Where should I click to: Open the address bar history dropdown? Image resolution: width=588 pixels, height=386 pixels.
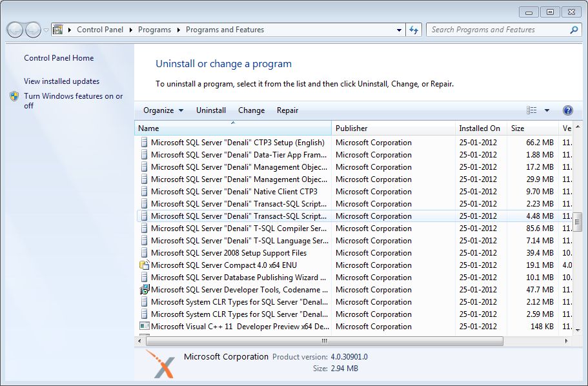click(x=399, y=30)
